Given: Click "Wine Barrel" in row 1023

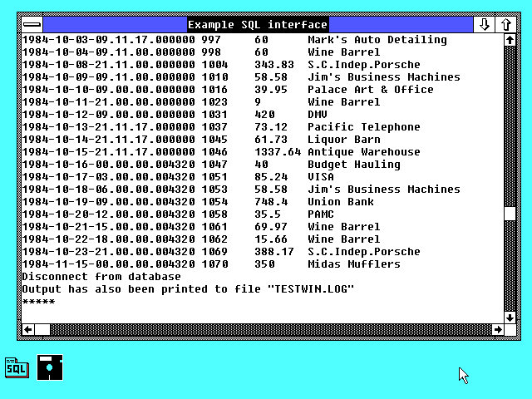Looking at the screenshot, I should point(344,102).
